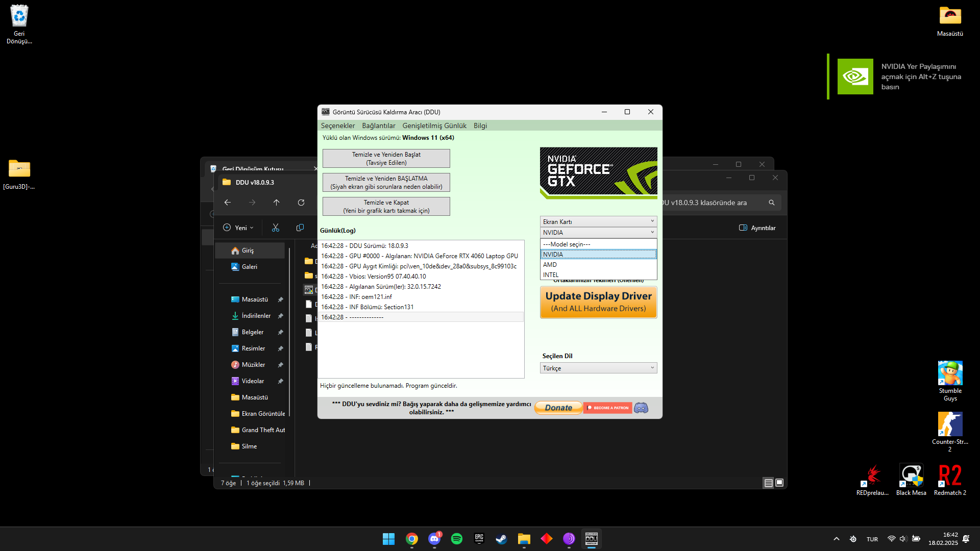Click the Donate PayPal button
The image size is (980, 551).
(558, 408)
